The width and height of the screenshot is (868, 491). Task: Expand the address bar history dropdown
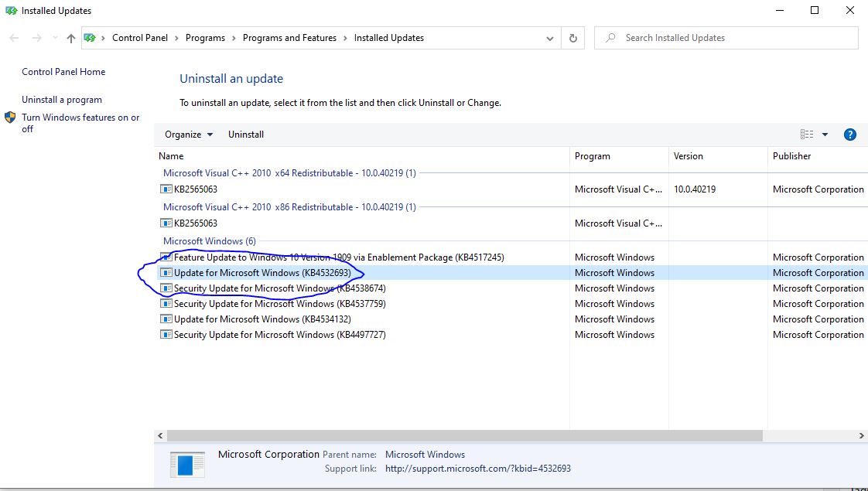[x=550, y=38]
